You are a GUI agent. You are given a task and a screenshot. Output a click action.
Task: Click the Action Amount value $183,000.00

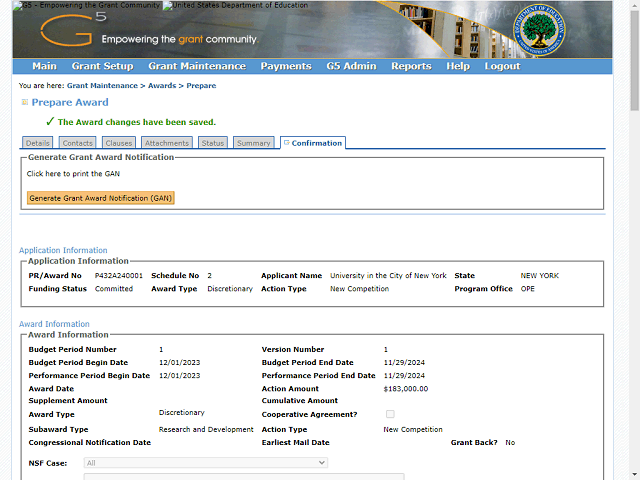pos(406,389)
